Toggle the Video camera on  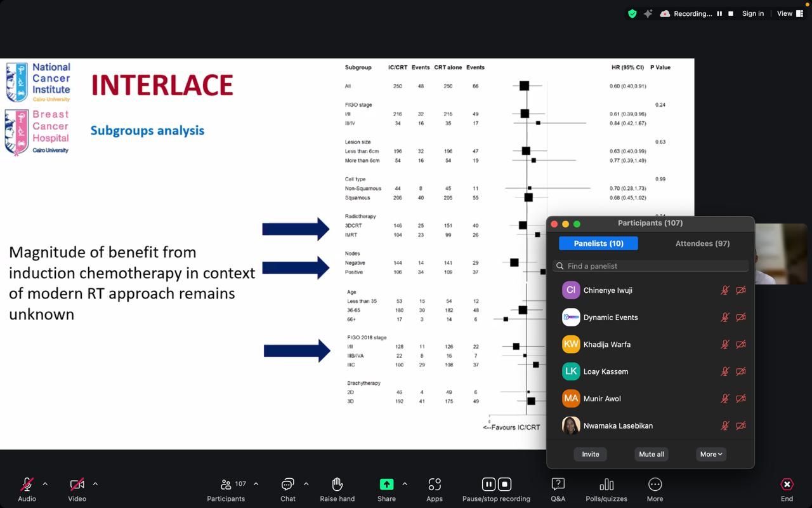[77, 485]
